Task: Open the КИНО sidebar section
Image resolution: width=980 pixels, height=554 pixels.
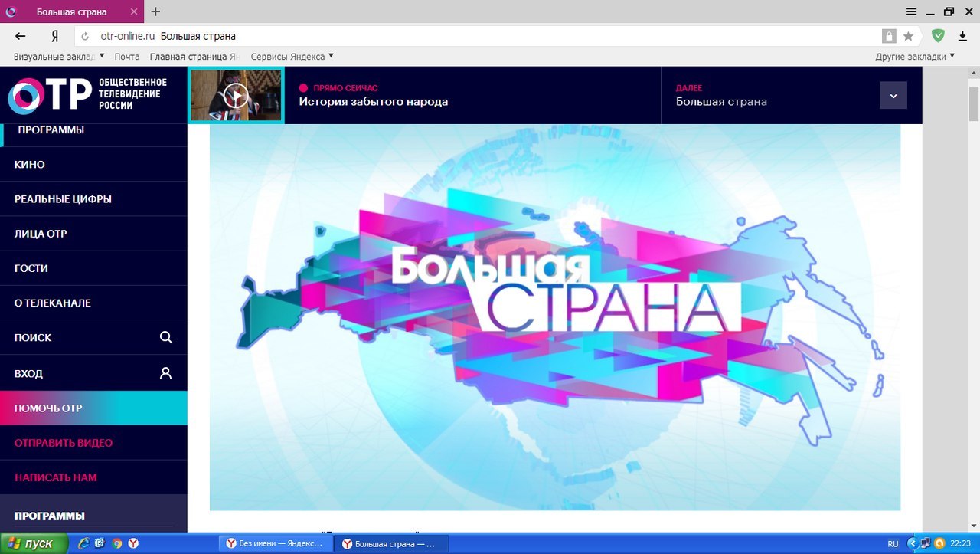Action: 93,165
